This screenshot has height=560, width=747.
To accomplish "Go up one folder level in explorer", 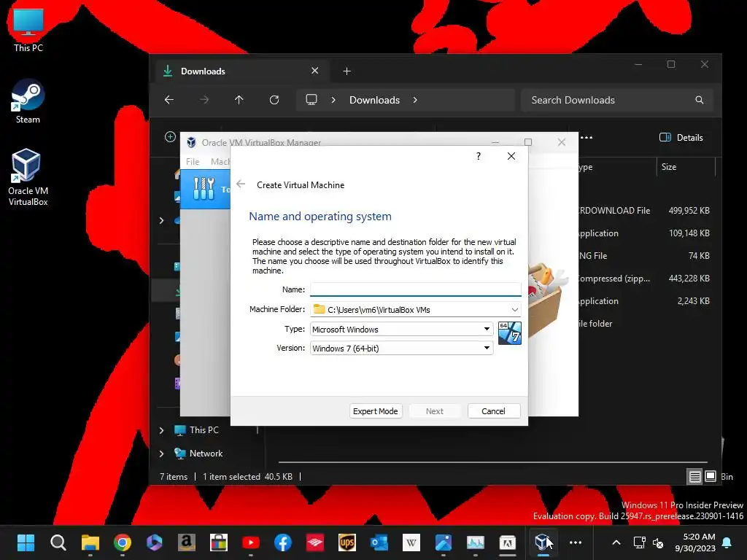I will pyautogui.click(x=239, y=100).
